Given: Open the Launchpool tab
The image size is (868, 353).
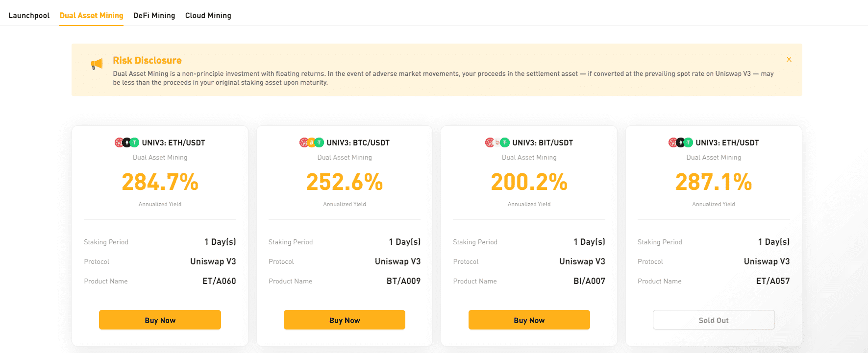Looking at the screenshot, I should coord(29,16).
